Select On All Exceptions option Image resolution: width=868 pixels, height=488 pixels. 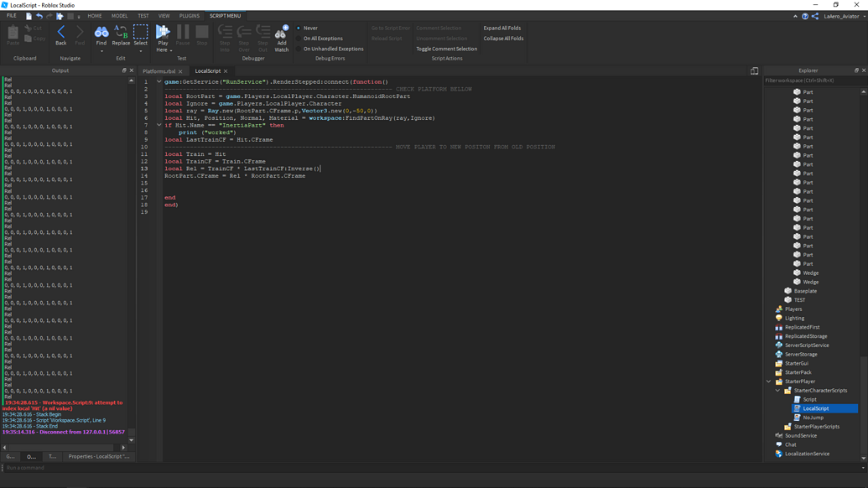(x=320, y=39)
